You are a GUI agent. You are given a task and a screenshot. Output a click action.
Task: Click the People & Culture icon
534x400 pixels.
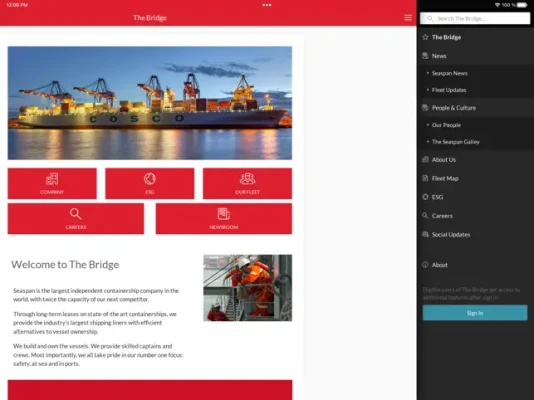point(425,108)
